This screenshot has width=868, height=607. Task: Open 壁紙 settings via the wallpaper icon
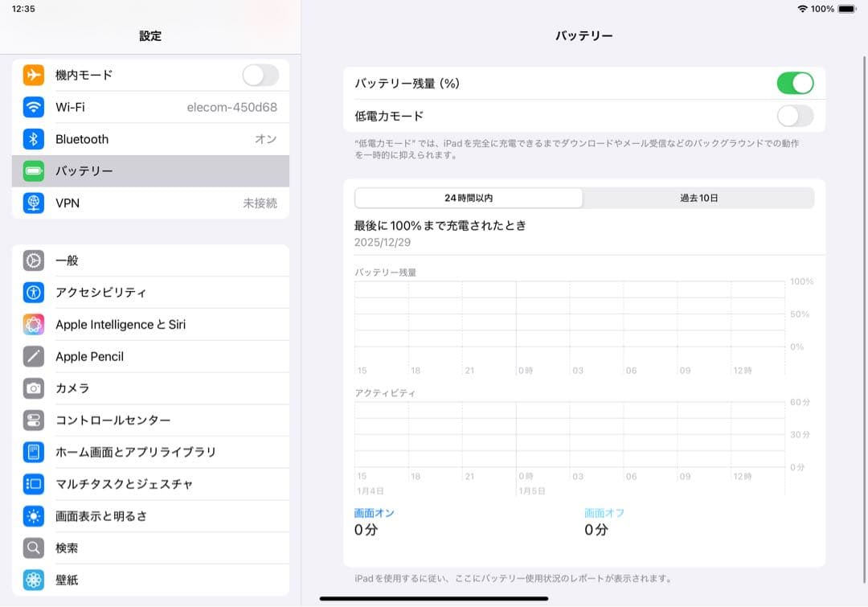[33, 580]
